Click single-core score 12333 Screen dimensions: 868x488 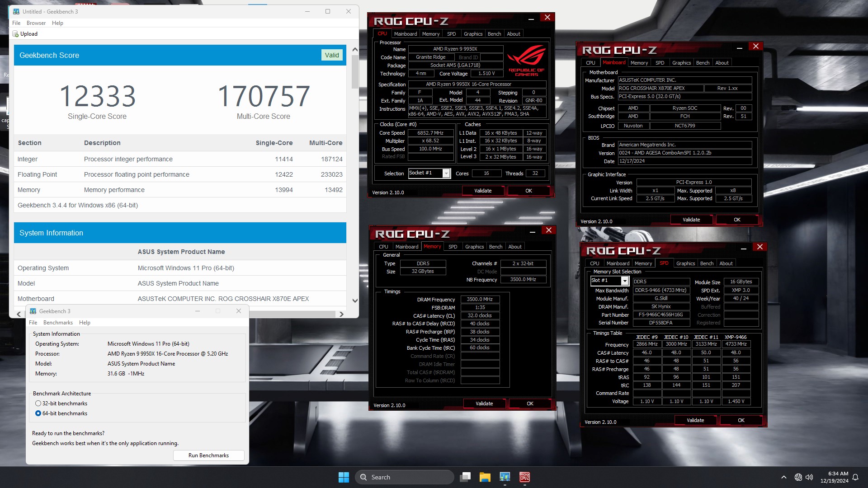coord(97,96)
